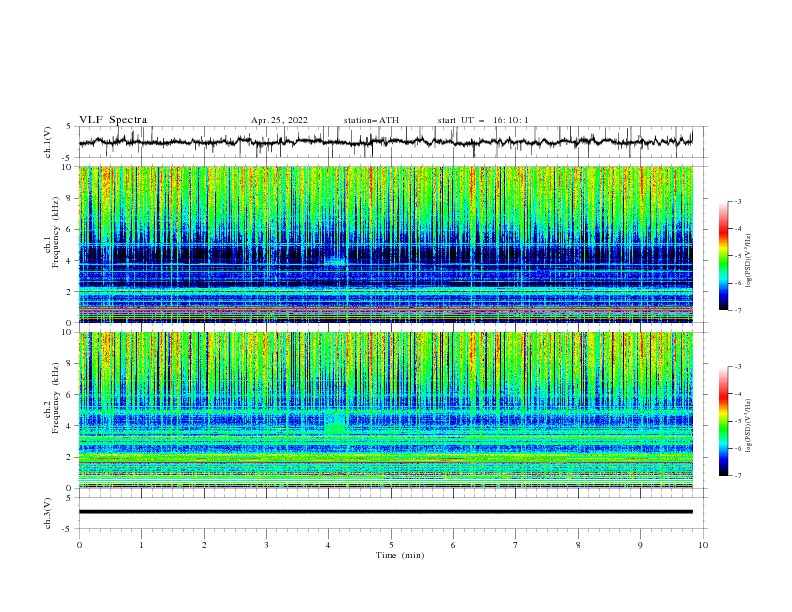Click time axis tick label '0'
Screen dimensions: 792x612
click(x=79, y=545)
